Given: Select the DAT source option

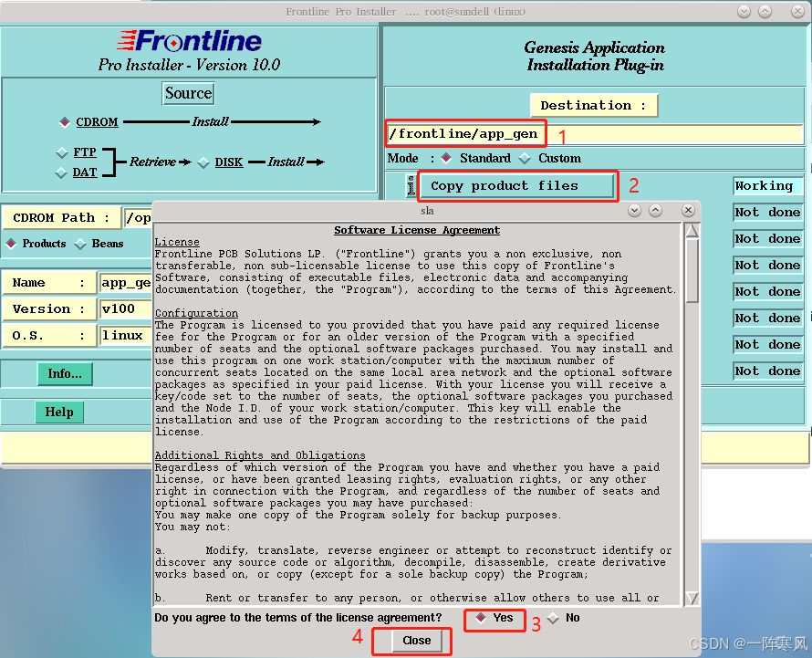Looking at the screenshot, I should tap(62, 172).
